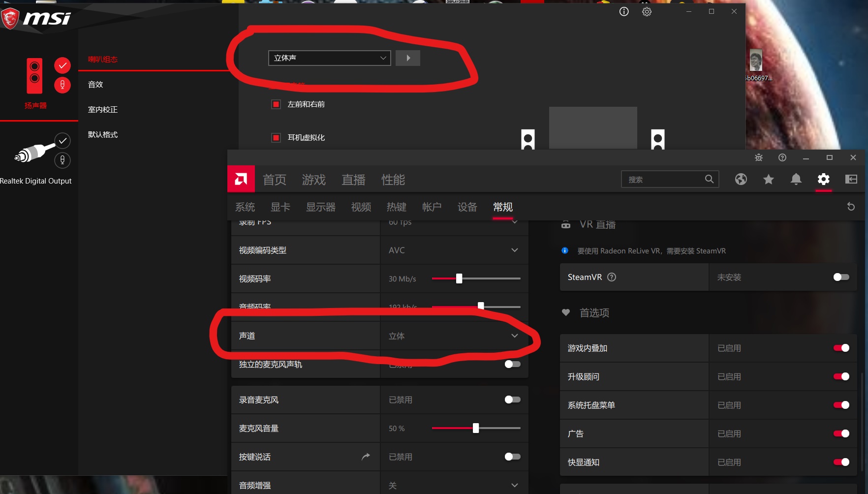The height and width of the screenshot is (494, 868).
Task: Enable the 录音麦克风 switch
Action: point(513,400)
